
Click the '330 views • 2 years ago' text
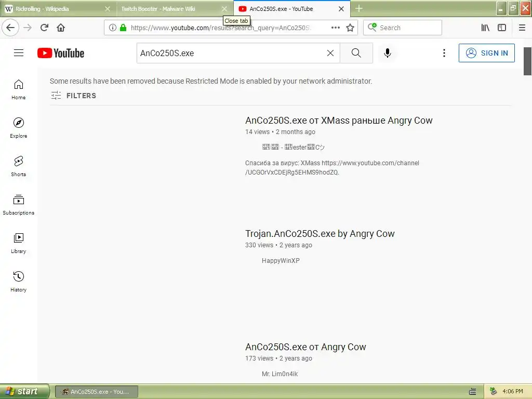click(278, 245)
